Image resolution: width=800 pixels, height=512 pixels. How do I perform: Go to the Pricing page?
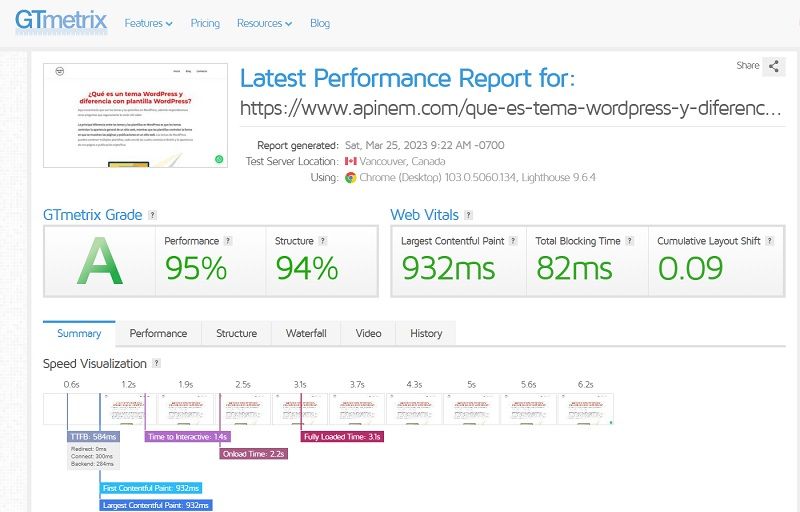coord(205,23)
